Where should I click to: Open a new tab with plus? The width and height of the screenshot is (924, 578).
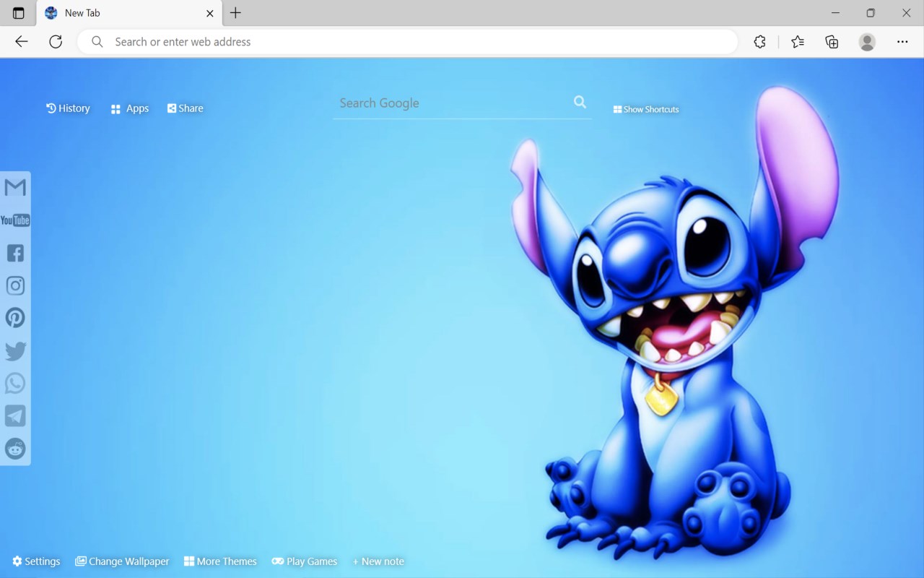click(x=235, y=13)
